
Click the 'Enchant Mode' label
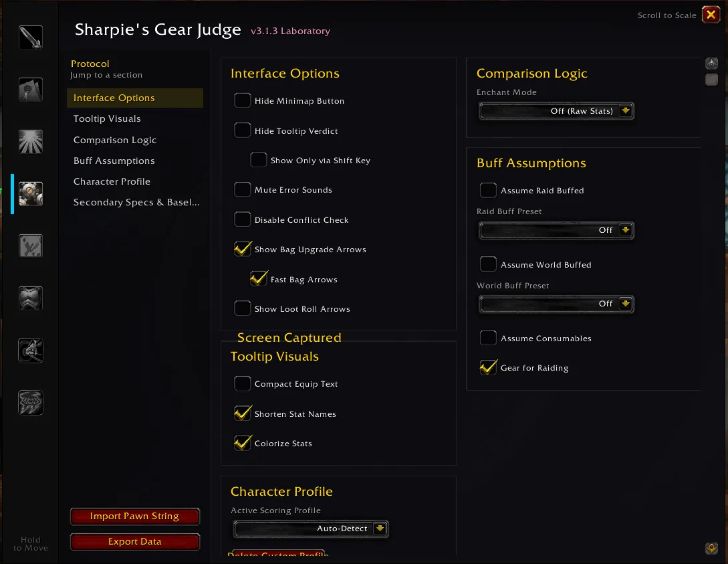[507, 92]
